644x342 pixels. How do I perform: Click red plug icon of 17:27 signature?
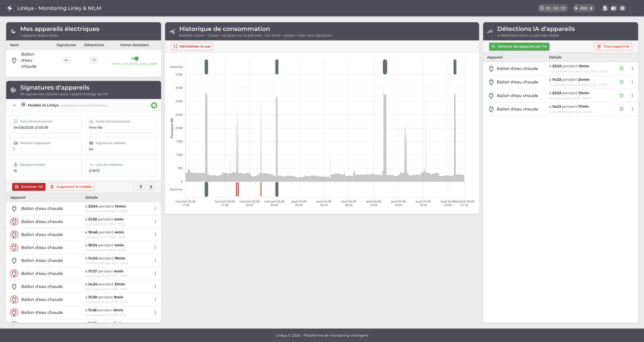tap(14, 274)
